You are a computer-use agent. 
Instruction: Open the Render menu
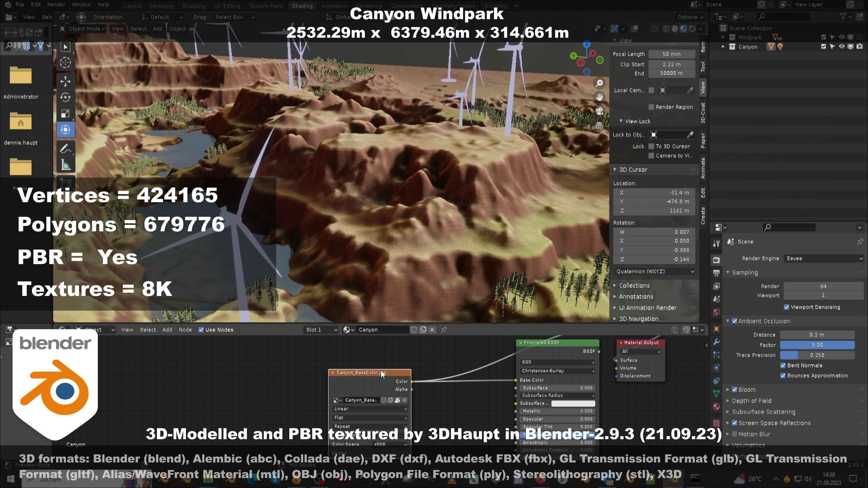[x=56, y=5]
